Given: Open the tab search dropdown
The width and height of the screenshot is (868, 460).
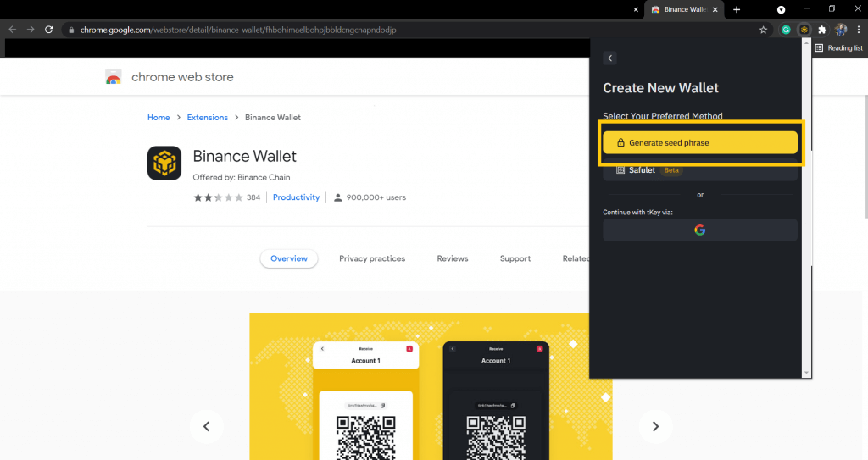Looking at the screenshot, I should [x=781, y=9].
